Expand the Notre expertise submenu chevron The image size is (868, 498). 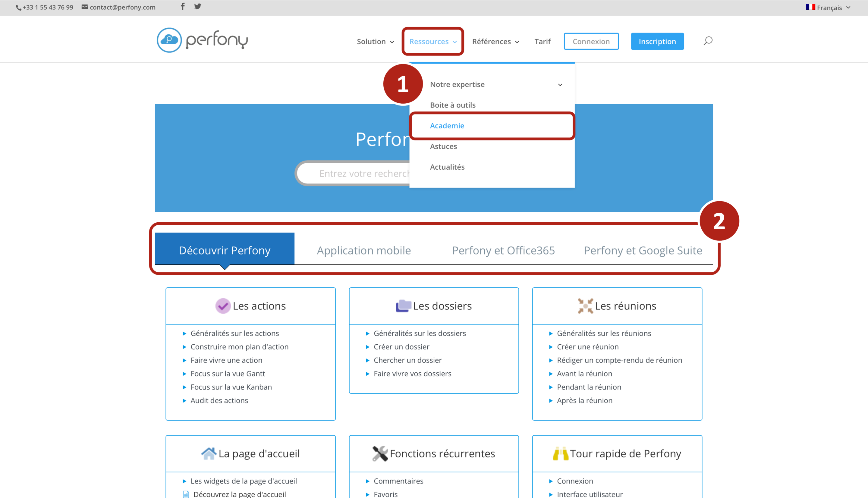pos(560,84)
